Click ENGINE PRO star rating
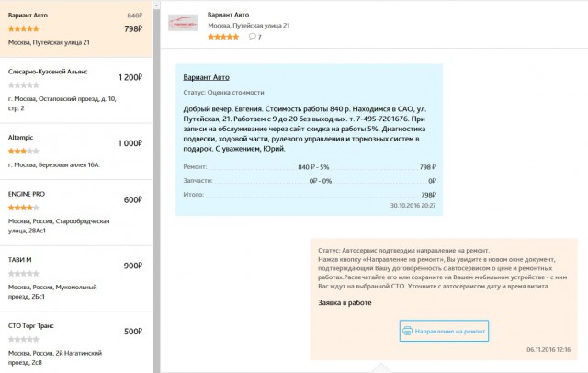The image size is (588, 373). pyautogui.click(x=24, y=208)
